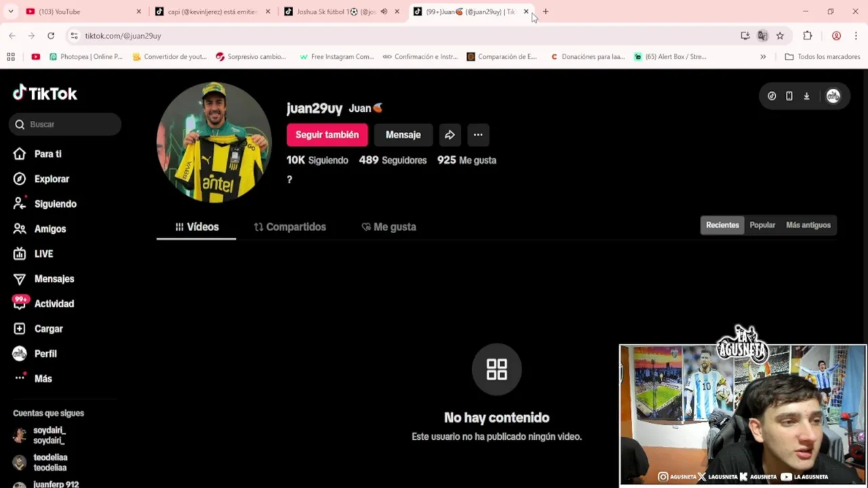Close the juan29uy TikTok tab
Image resolution: width=868 pixels, height=488 pixels.
526,12
